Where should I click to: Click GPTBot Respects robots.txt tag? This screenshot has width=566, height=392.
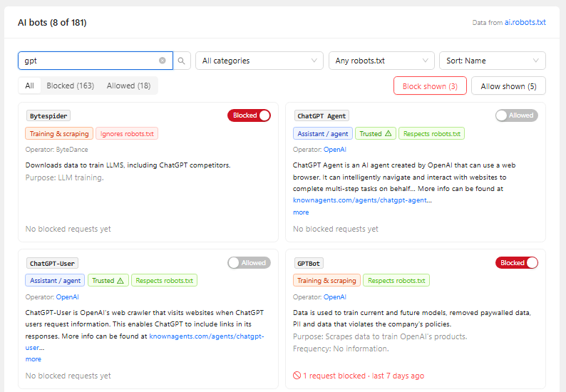coord(396,281)
